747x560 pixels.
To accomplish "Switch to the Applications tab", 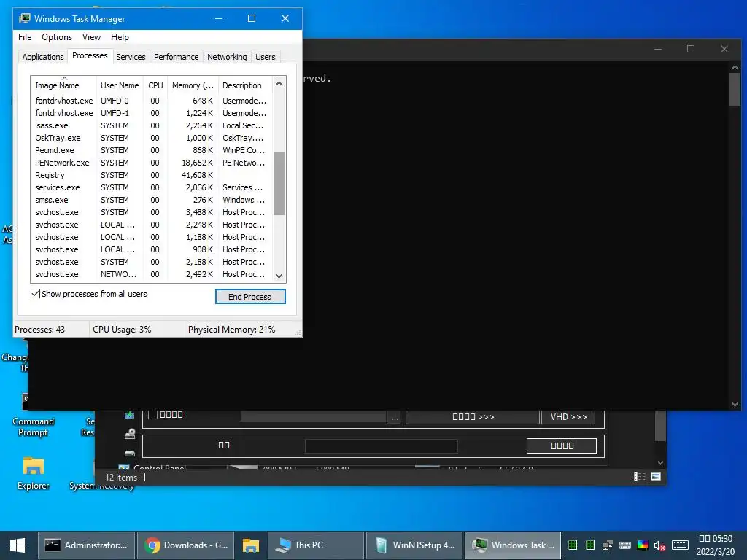I will (x=43, y=57).
